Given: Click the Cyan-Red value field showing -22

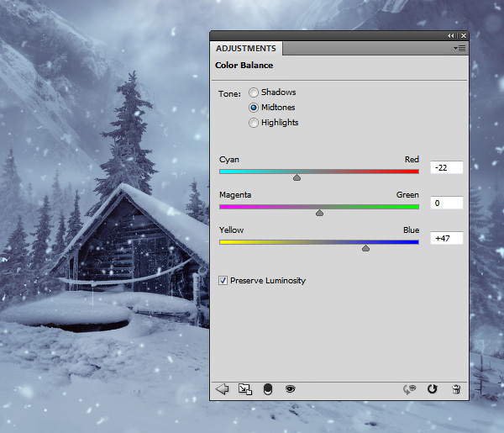Looking at the screenshot, I should click(447, 167).
